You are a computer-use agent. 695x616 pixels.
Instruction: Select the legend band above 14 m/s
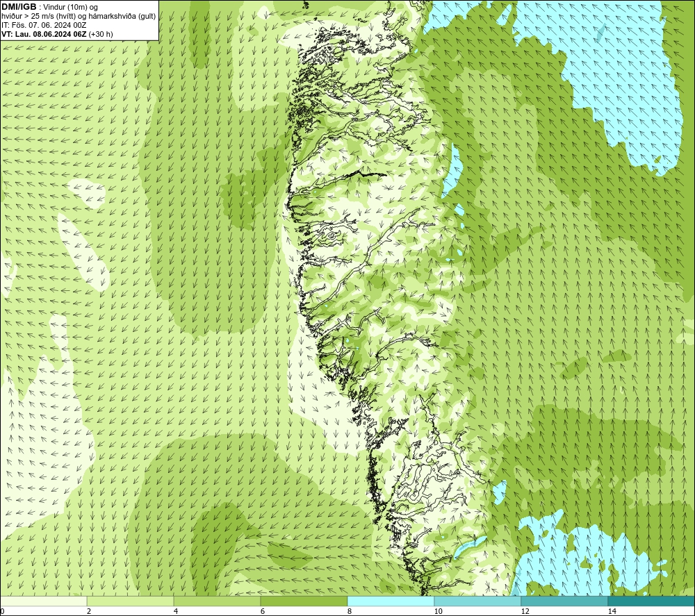651,601
